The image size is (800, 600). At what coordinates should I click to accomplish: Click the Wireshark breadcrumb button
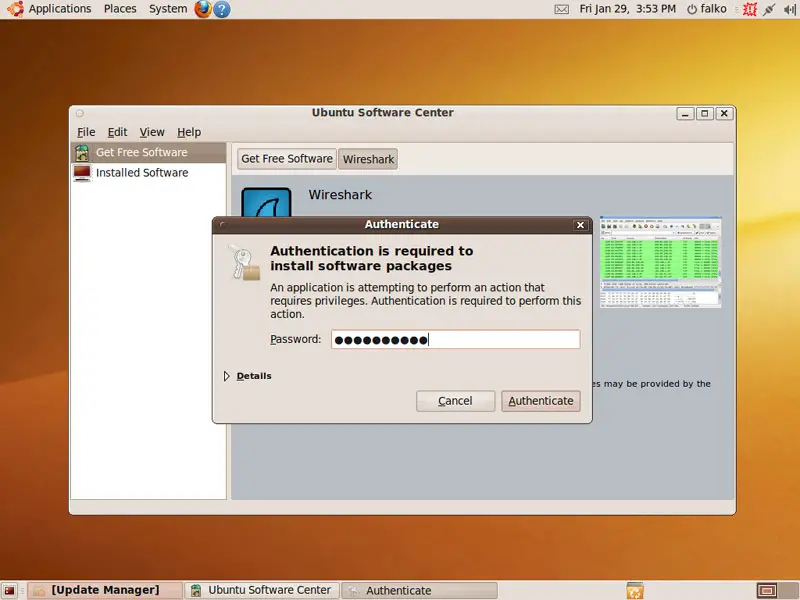[368, 159]
